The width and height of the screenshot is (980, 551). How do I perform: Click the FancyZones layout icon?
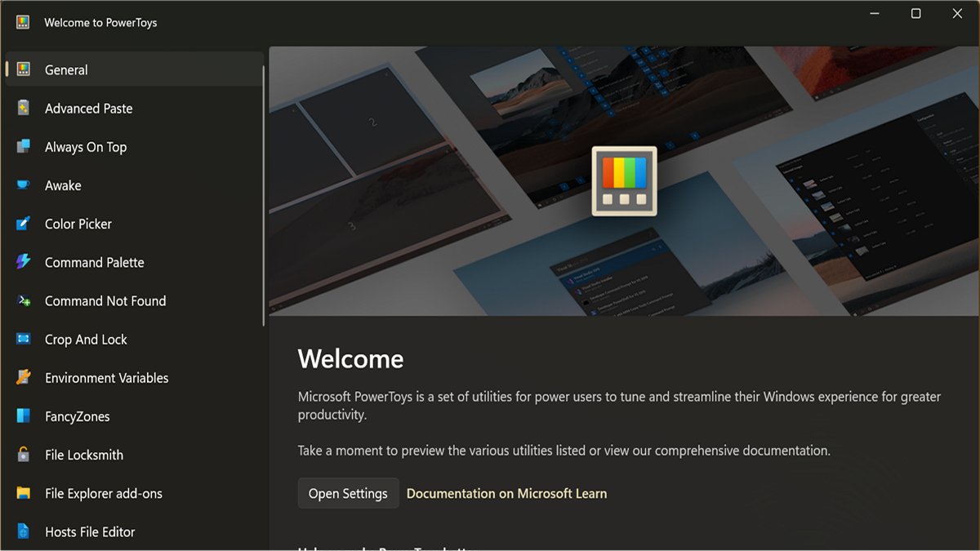[24, 416]
